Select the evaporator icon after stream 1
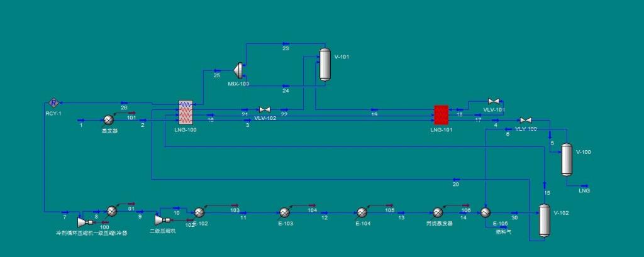This screenshot has height=257, width=644. tap(109, 119)
